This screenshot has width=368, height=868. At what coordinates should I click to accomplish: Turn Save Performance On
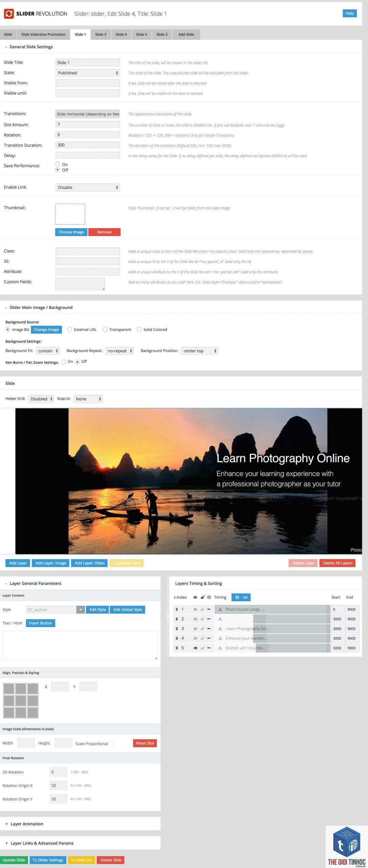coord(58,164)
